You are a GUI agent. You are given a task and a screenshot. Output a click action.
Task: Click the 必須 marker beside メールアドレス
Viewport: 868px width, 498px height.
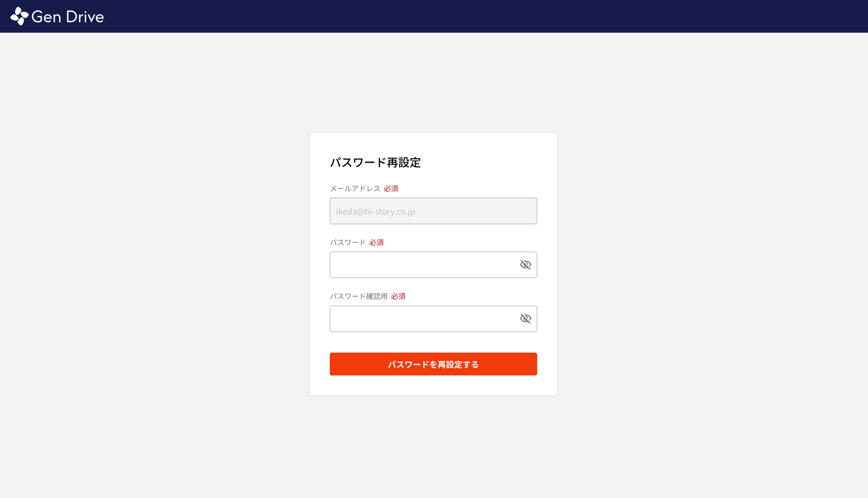tap(391, 188)
